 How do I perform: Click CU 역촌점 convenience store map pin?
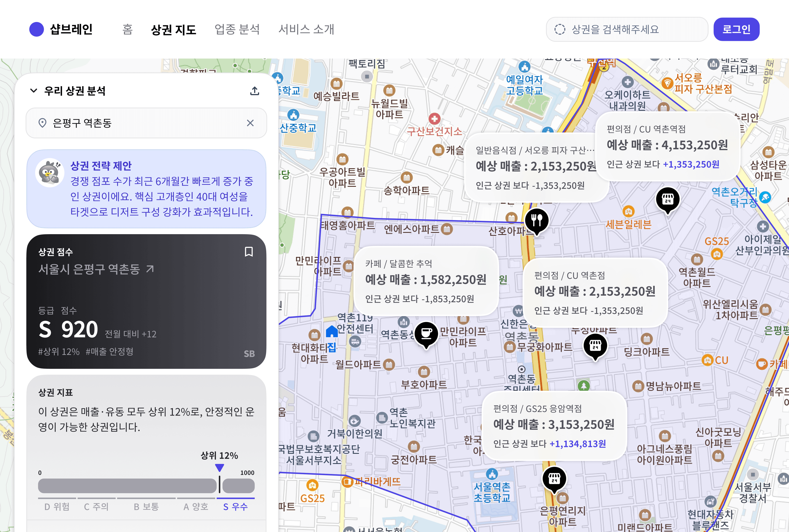click(x=595, y=347)
